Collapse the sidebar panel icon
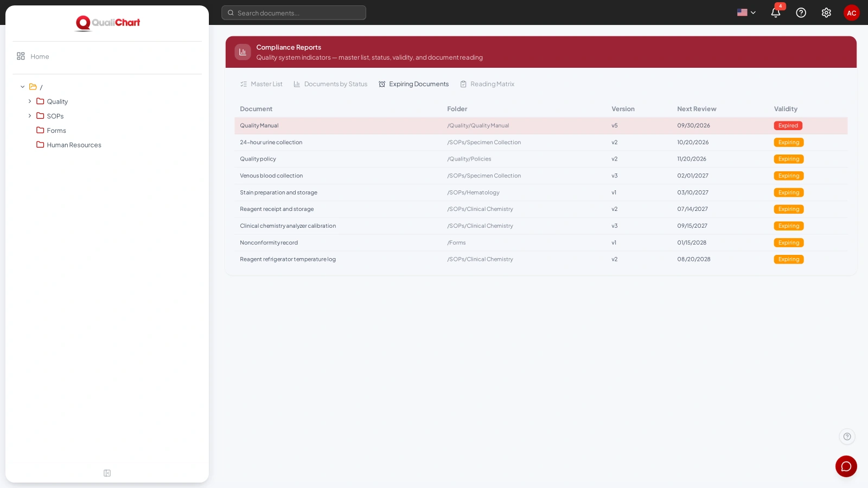 tap(107, 473)
